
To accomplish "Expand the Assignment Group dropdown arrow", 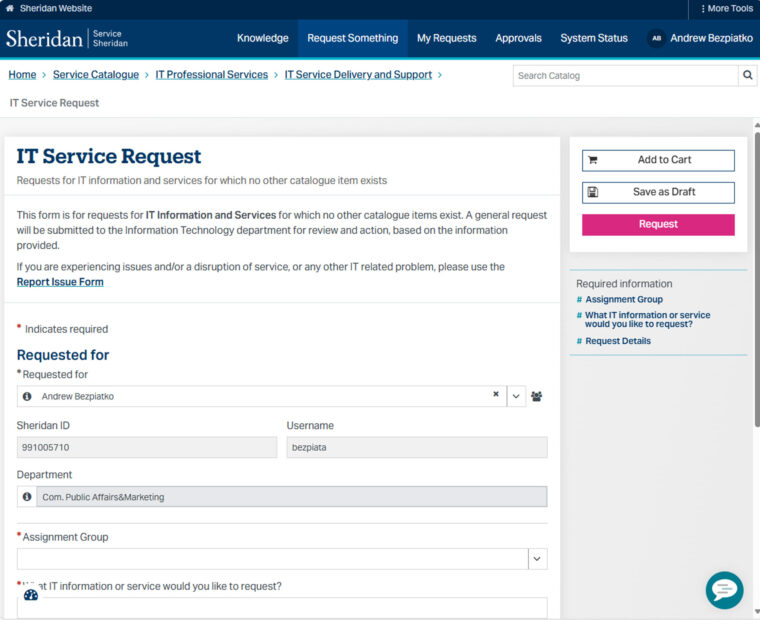I will pyautogui.click(x=537, y=558).
